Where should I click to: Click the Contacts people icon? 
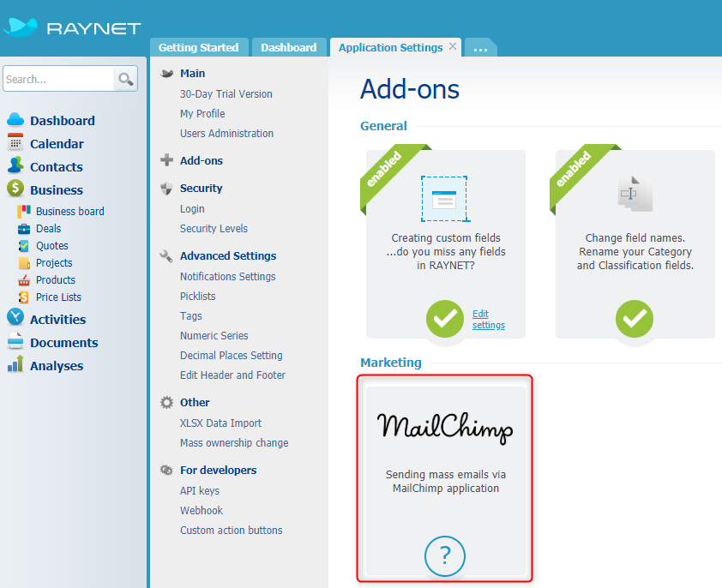coord(15,165)
